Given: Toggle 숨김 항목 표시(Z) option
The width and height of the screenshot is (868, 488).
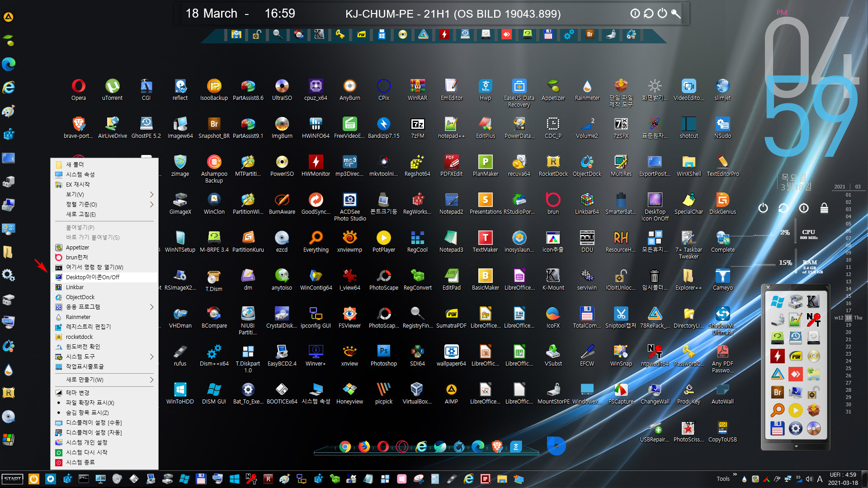Looking at the screenshot, I should 104,413.
